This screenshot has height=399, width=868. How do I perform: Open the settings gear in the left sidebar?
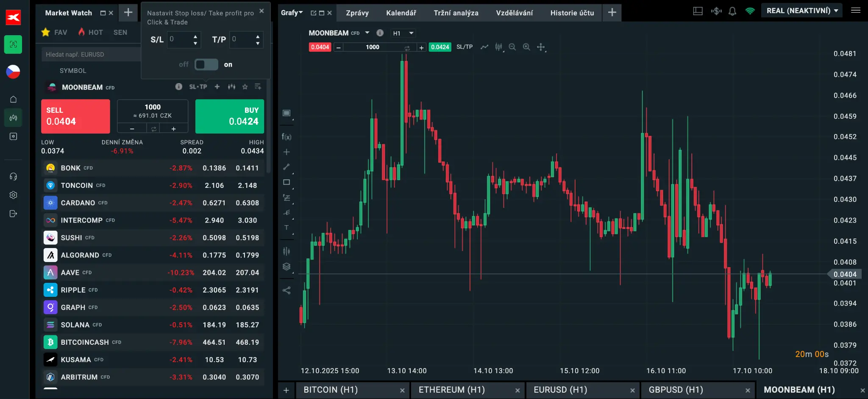(13, 195)
